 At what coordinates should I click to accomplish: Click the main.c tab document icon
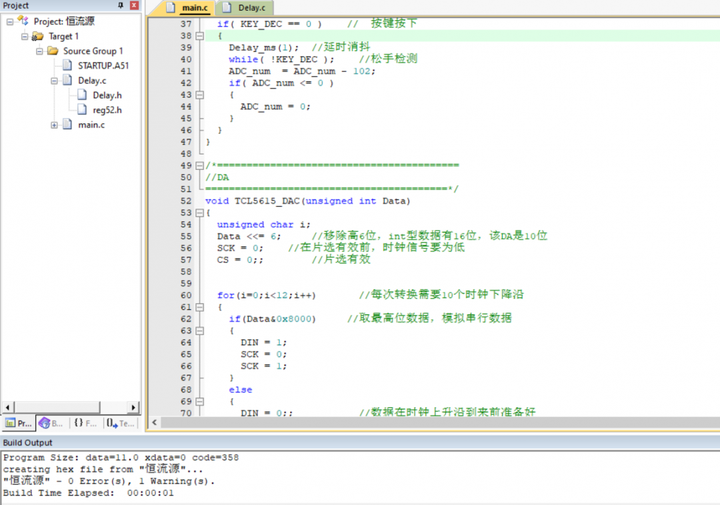[171, 7]
